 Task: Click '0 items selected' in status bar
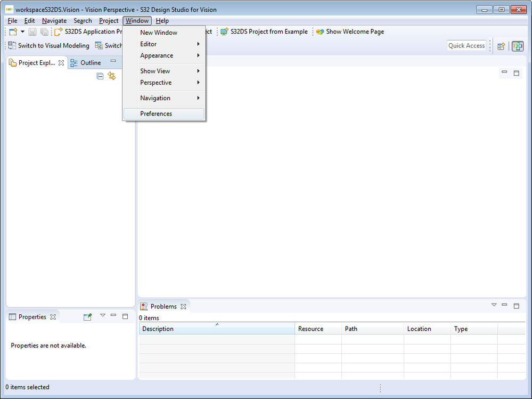pos(27,387)
